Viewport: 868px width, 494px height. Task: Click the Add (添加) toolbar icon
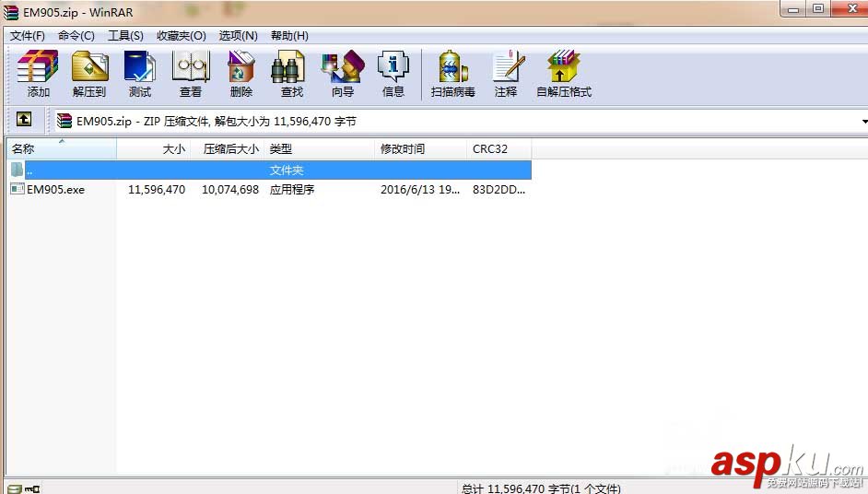pos(38,74)
